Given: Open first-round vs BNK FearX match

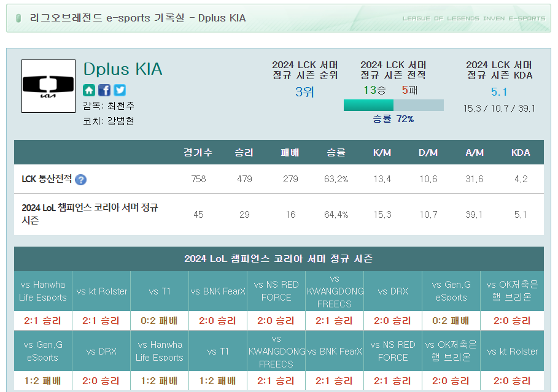Looking at the screenshot, I should tap(218, 291).
